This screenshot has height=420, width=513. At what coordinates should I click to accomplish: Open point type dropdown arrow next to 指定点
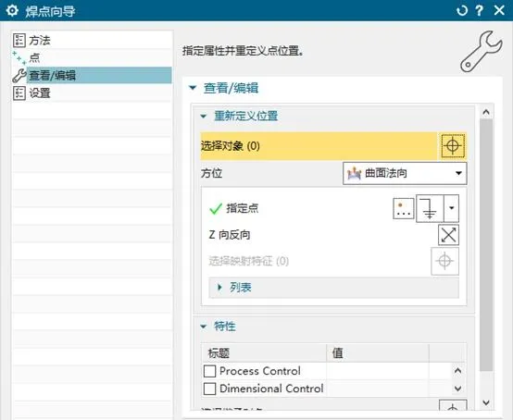(x=452, y=208)
